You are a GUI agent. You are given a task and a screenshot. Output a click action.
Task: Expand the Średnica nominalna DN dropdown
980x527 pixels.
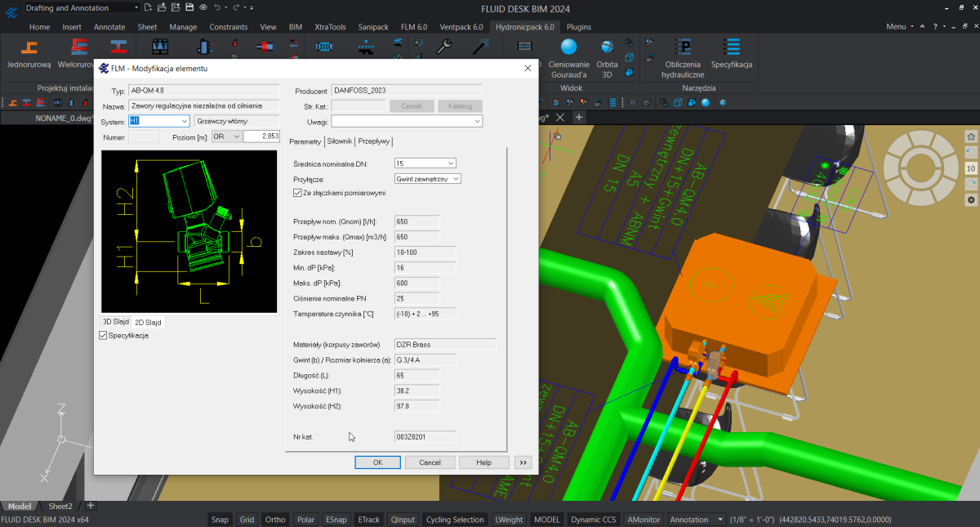click(450, 163)
